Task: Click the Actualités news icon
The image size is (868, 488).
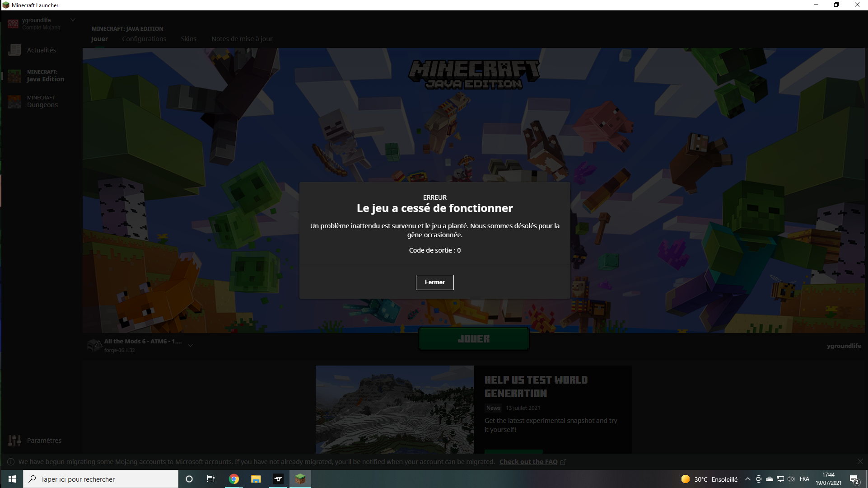Action: tap(14, 50)
